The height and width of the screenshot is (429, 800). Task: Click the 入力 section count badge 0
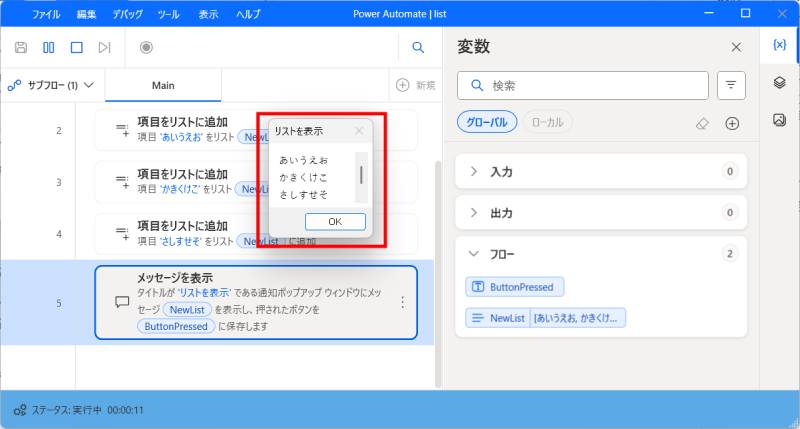tap(730, 171)
